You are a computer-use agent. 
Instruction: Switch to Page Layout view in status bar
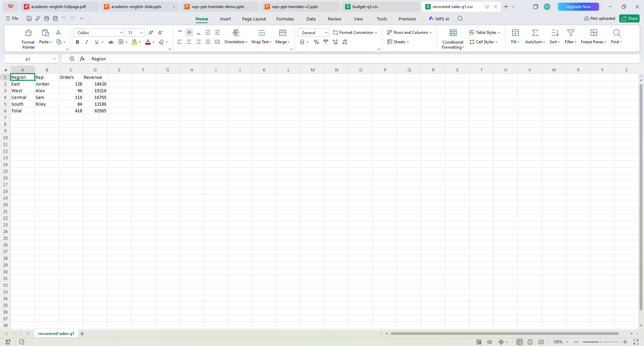coord(530,342)
